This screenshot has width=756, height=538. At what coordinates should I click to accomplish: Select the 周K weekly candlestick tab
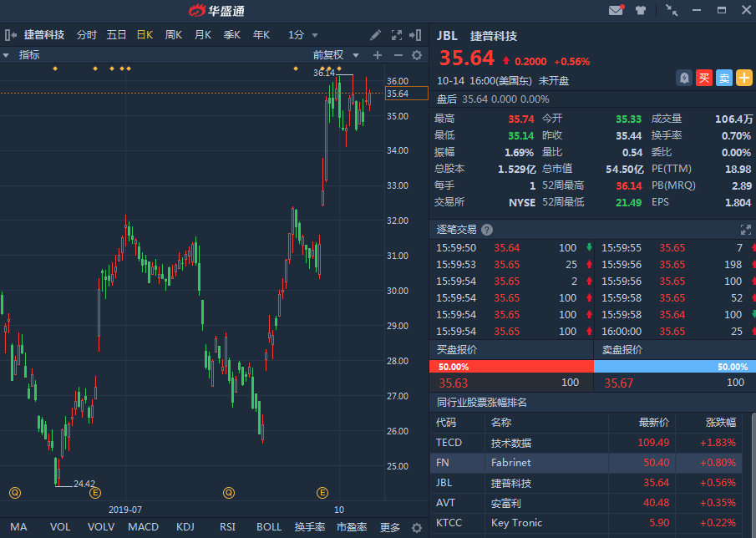click(x=174, y=35)
